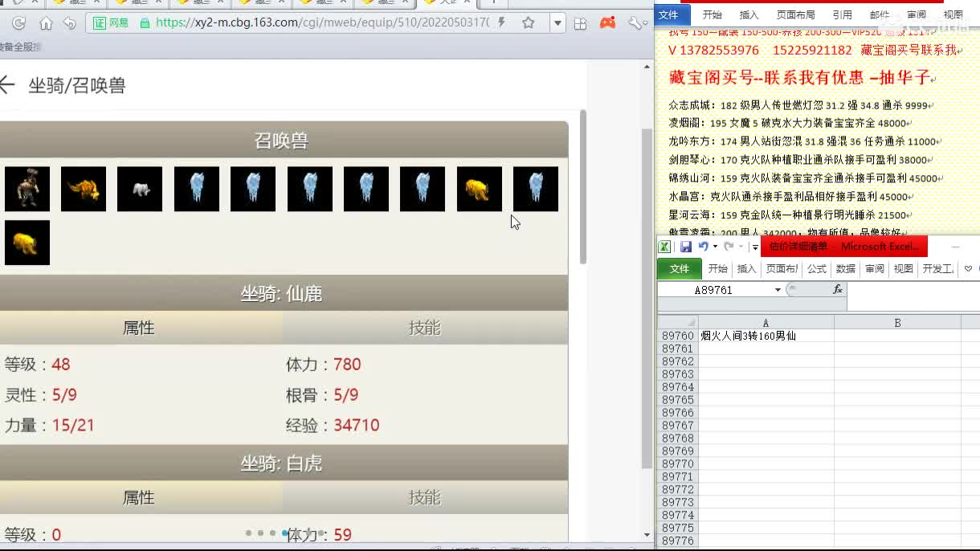Click the Excel heart ribbon-minimize icon
980x551 pixels.
click(968, 269)
